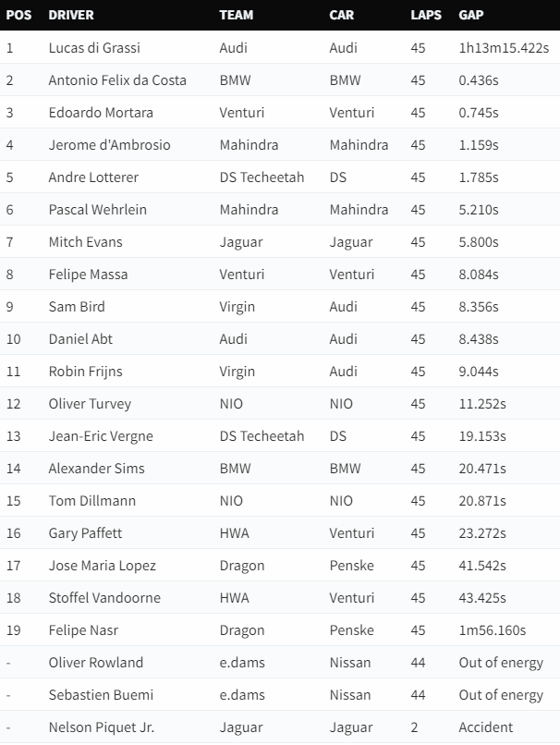Click Pascal Wehrlein's name
The image size is (560, 745).
97,210
